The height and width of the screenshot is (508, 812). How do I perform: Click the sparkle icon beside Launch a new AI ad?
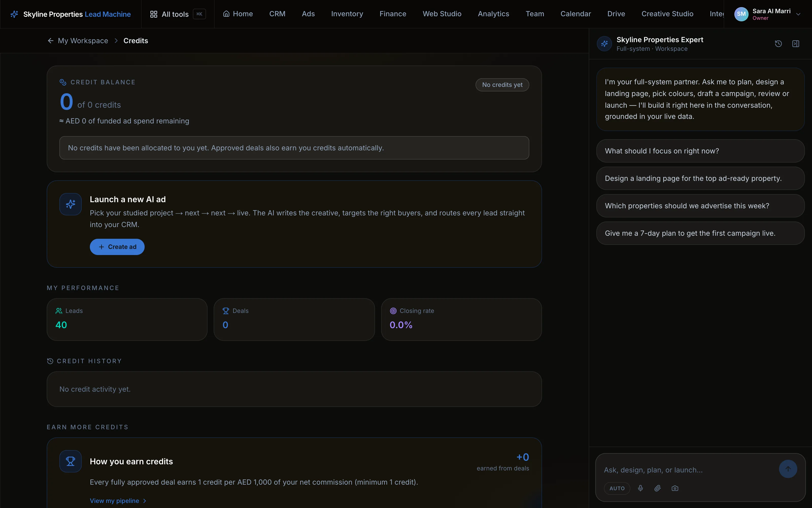tap(71, 204)
